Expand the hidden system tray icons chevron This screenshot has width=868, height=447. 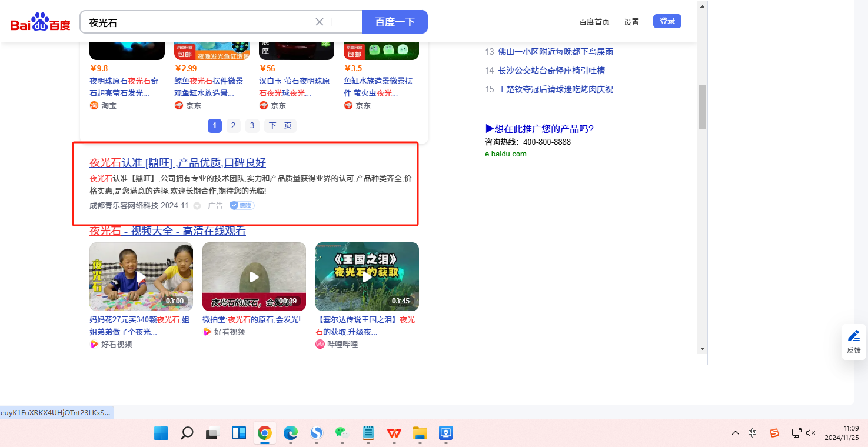(x=736, y=433)
